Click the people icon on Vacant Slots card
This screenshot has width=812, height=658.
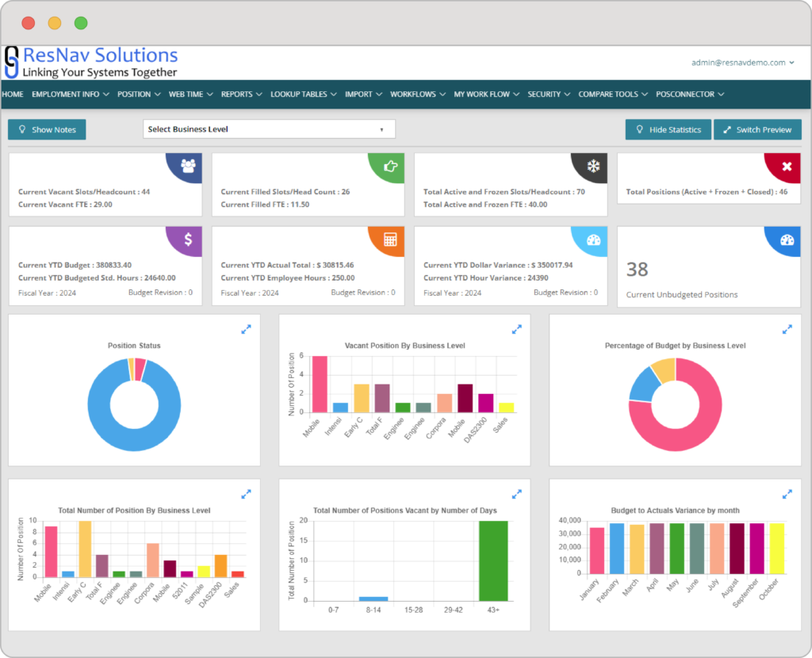(x=188, y=166)
